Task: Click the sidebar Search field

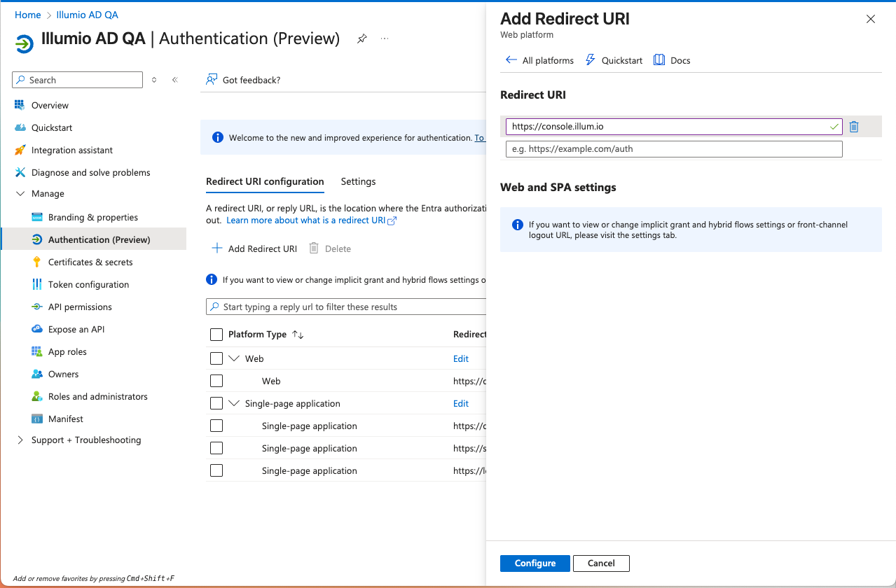Action: (x=77, y=80)
